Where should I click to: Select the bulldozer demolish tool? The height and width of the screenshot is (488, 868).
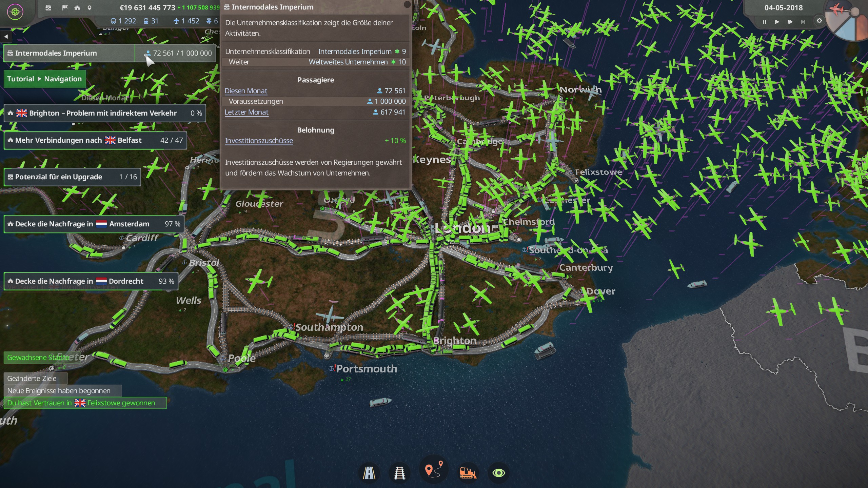point(468,473)
